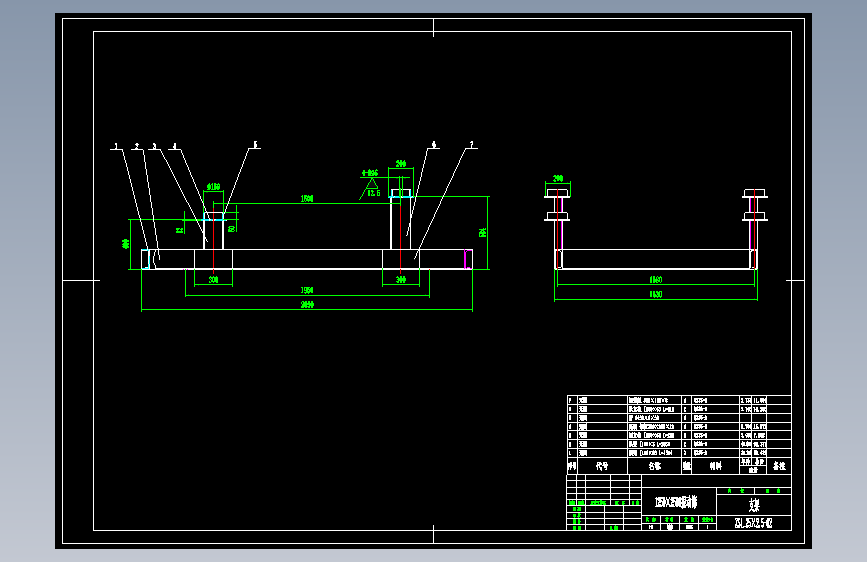867x562 pixels.
Task: Click the project title text in the title block's center
Action: click(676, 502)
